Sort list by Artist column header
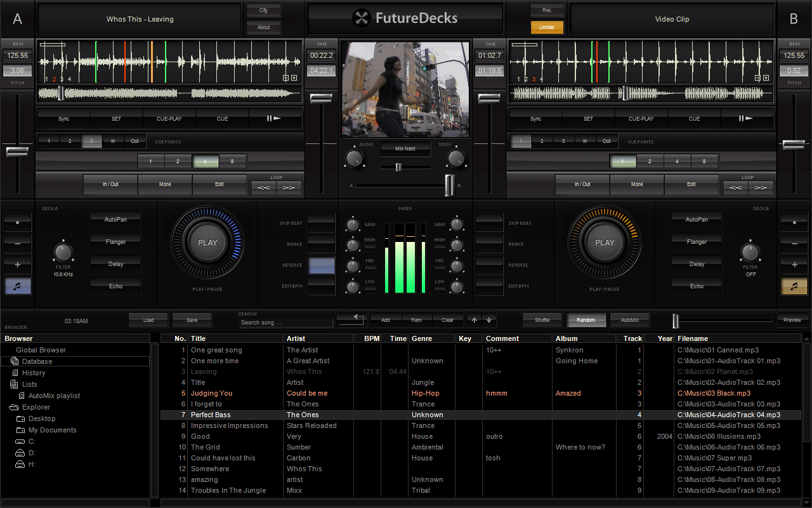The height and width of the screenshot is (508, 812). click(319, 338)
